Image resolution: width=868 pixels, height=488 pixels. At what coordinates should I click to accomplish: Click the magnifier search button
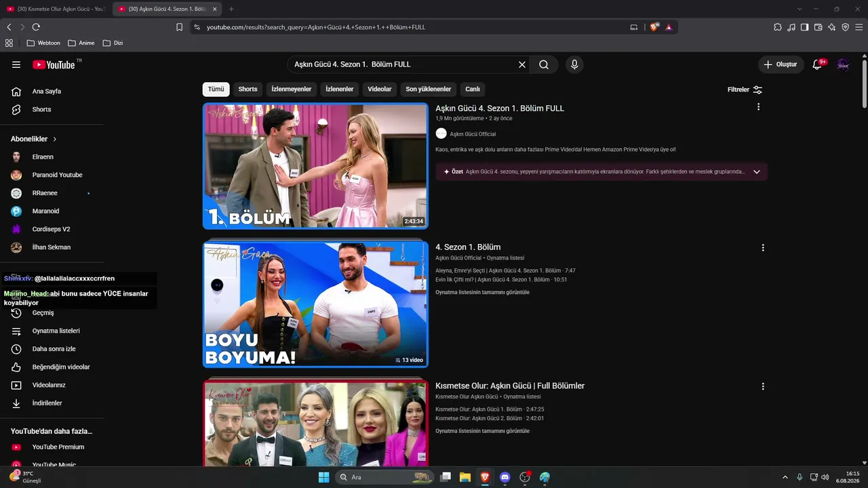pos(544,64)
